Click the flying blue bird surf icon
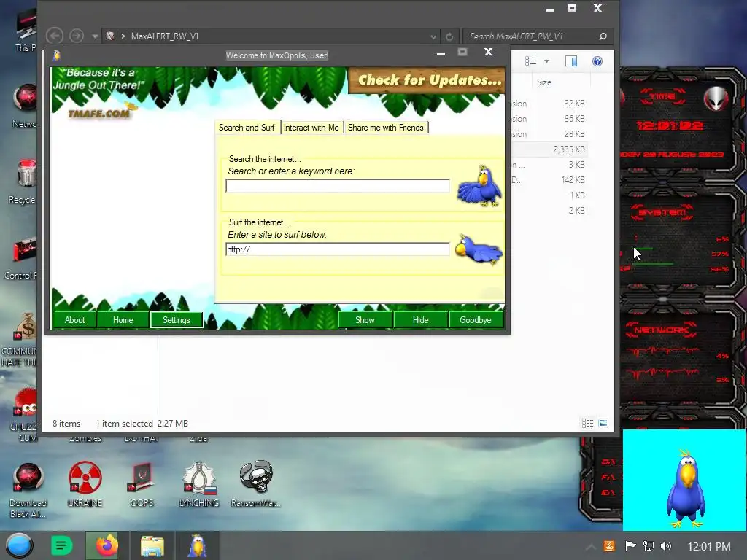This screenshot has height=560, width=747. coord(479,249)
